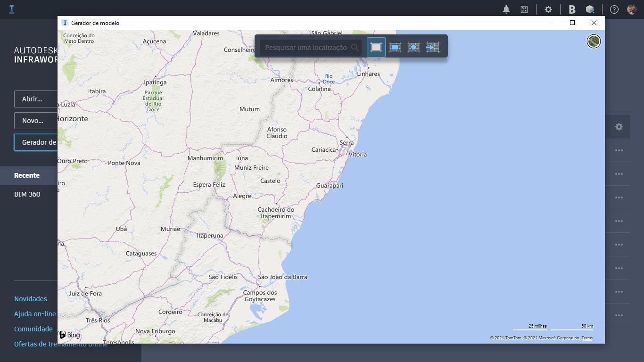Select the filled rectangle extent tool

[395, 47]
